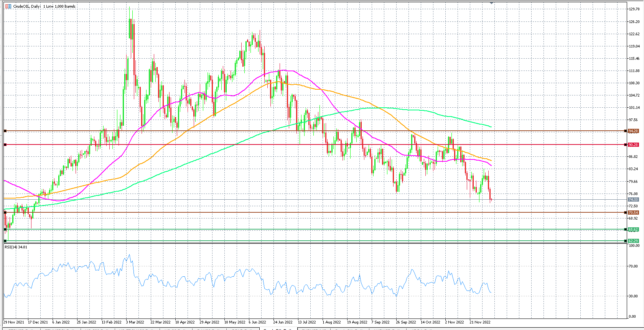644x330 pixels.
Task: Select the 70.54 horizontal line label
Action: click(633, 213)
